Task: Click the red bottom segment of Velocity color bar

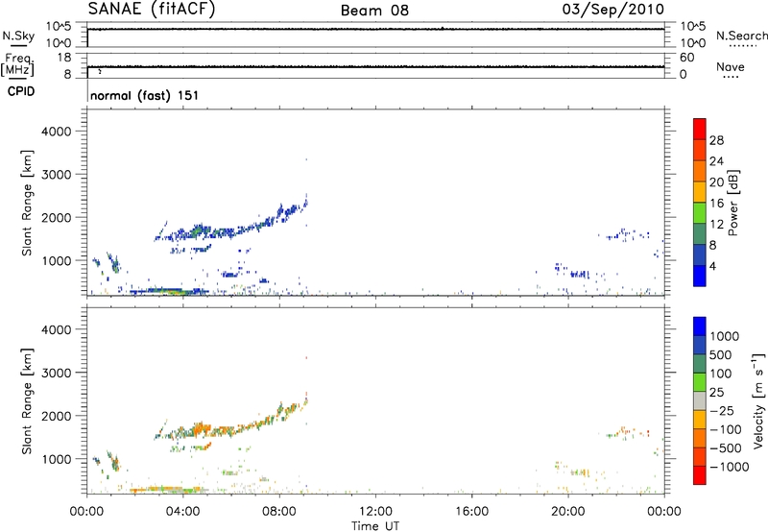Action: (x=700, y=475)
